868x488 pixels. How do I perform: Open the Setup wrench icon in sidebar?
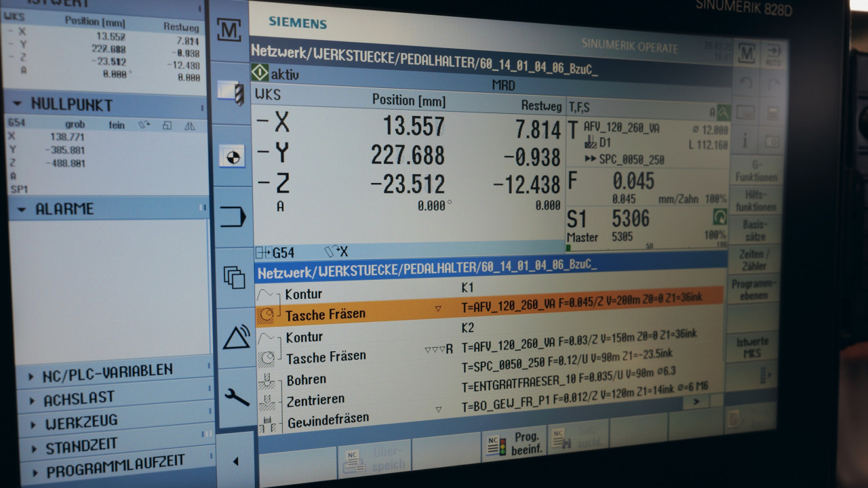pyautogui.click(x=237, y=396)
